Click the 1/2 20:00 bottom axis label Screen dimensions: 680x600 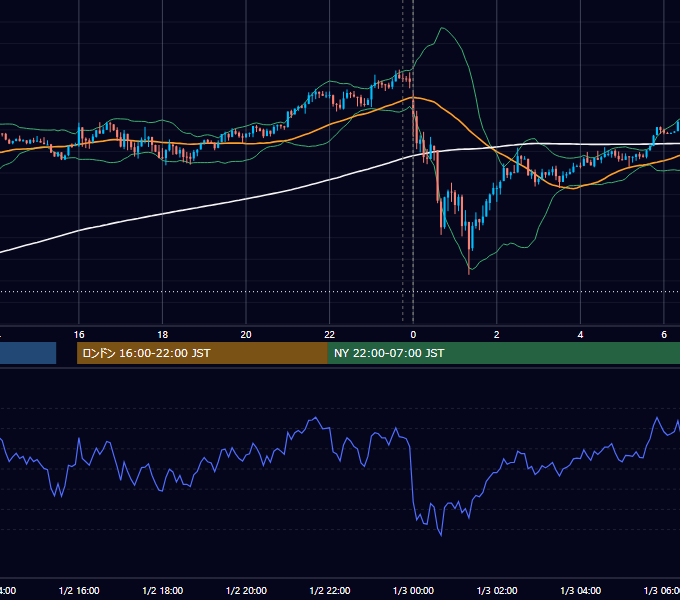coord(246,591)
